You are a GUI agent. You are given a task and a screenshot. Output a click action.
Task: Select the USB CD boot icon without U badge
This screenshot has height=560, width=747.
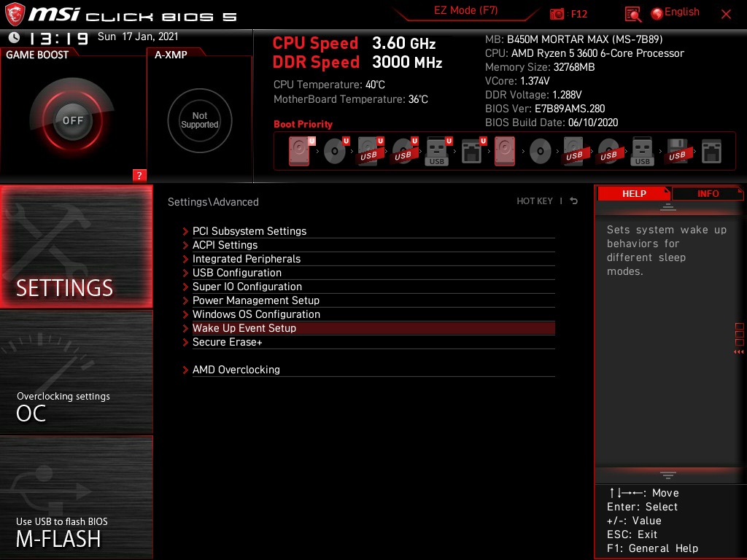pos(608,152)
